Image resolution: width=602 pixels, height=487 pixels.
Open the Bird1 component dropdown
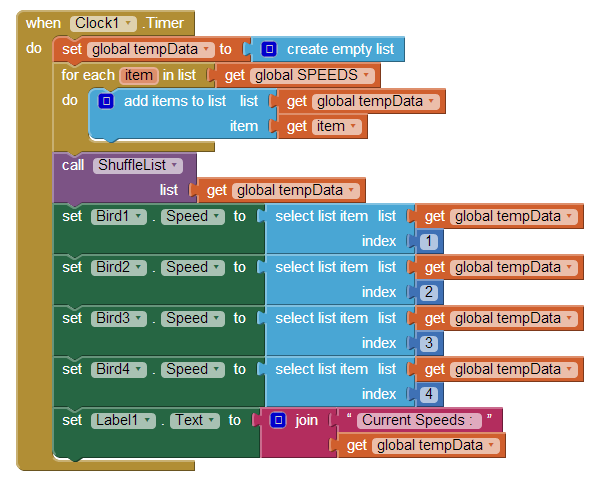click(x=119, y=216)
